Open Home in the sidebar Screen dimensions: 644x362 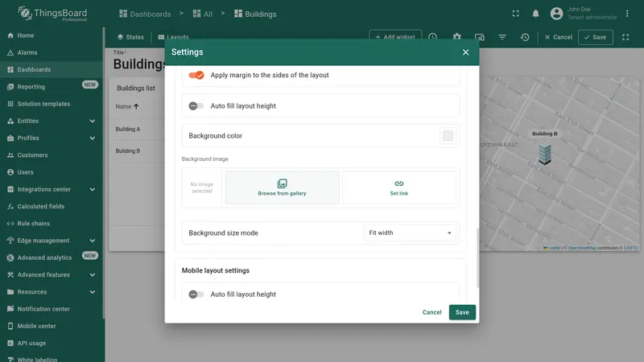(x=52, y=35)
